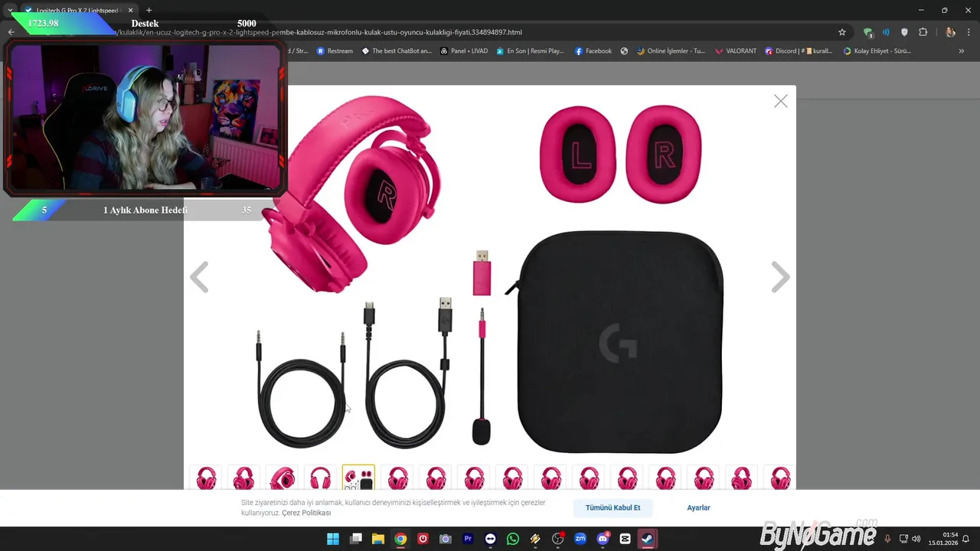Show the previous product image
The image size is (980, 551).
(x=199, y=277)
